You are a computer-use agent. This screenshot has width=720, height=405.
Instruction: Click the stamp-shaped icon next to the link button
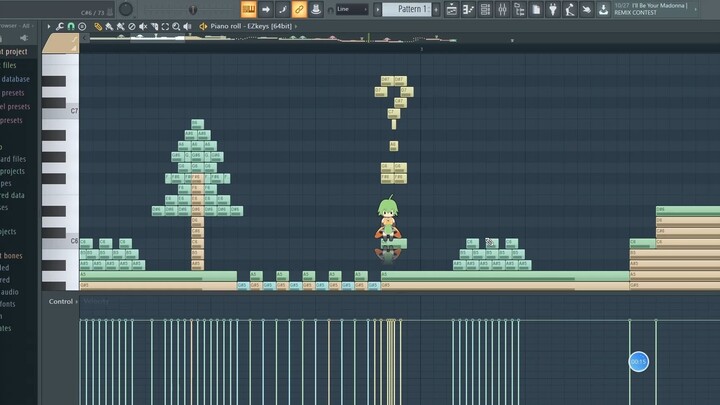(315, 9)
